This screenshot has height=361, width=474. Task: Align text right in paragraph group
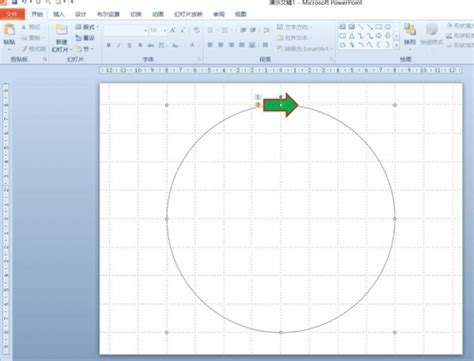231,45
